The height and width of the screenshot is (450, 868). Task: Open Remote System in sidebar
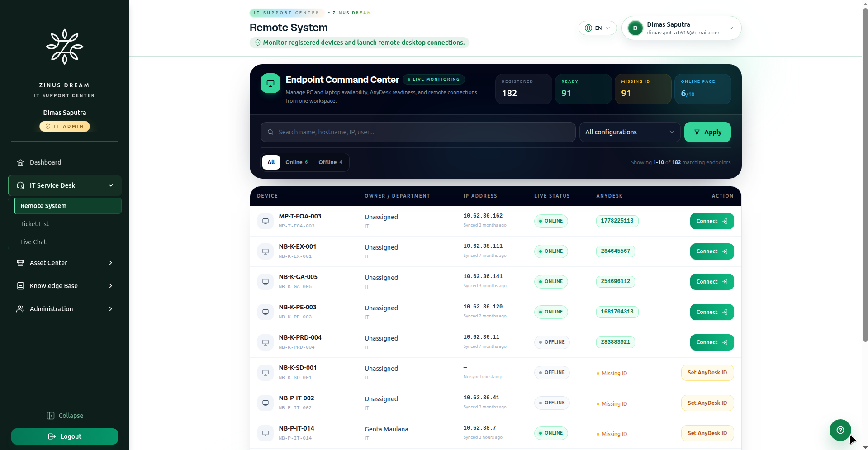(x=67, y=206)
